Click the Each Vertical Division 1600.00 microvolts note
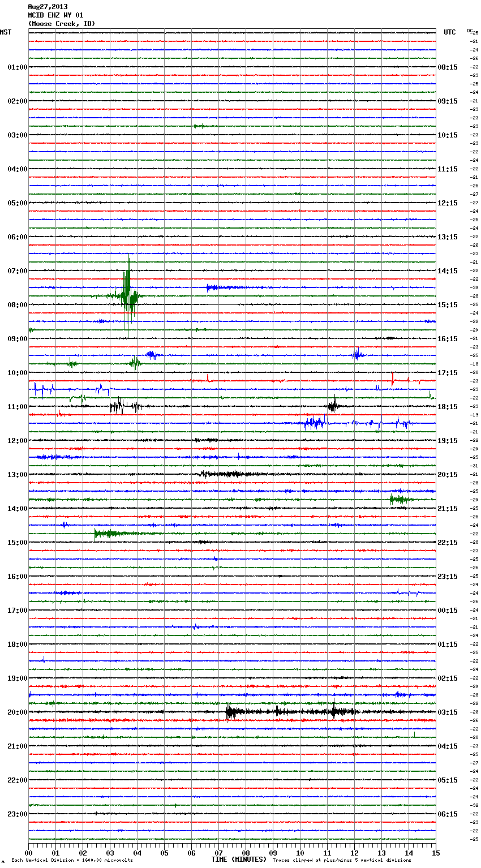This screenshot has height=868, width=481. coord(72,860)
